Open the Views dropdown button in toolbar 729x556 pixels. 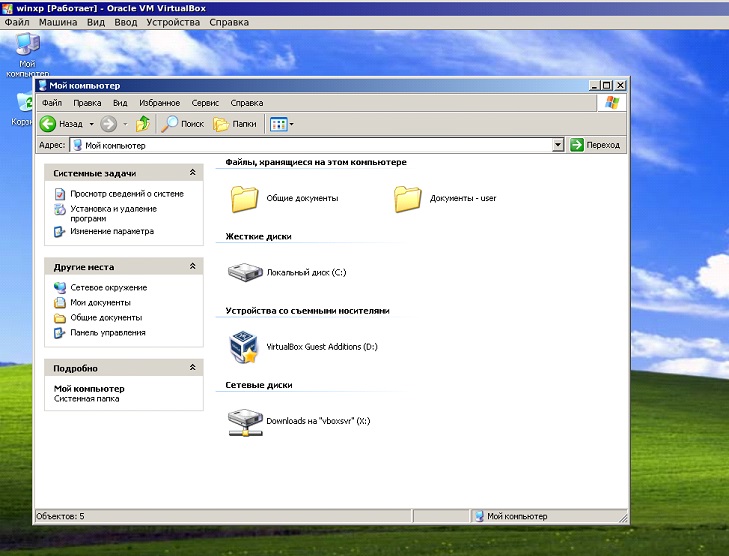[x=281, y=124]
